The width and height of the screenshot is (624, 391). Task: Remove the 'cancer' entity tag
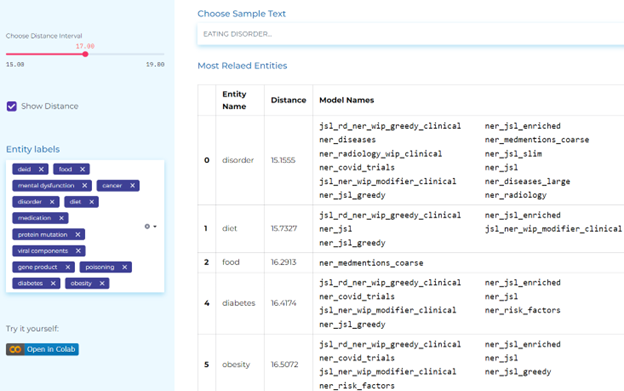click(133, 186)
